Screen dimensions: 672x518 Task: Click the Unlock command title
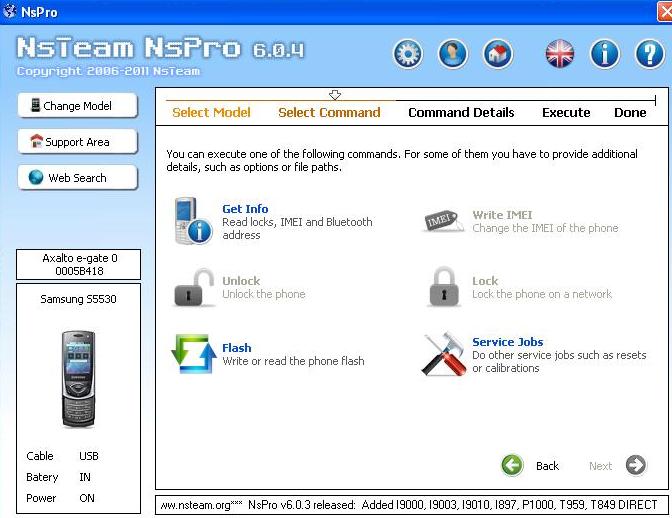click(x=241, y=281)
